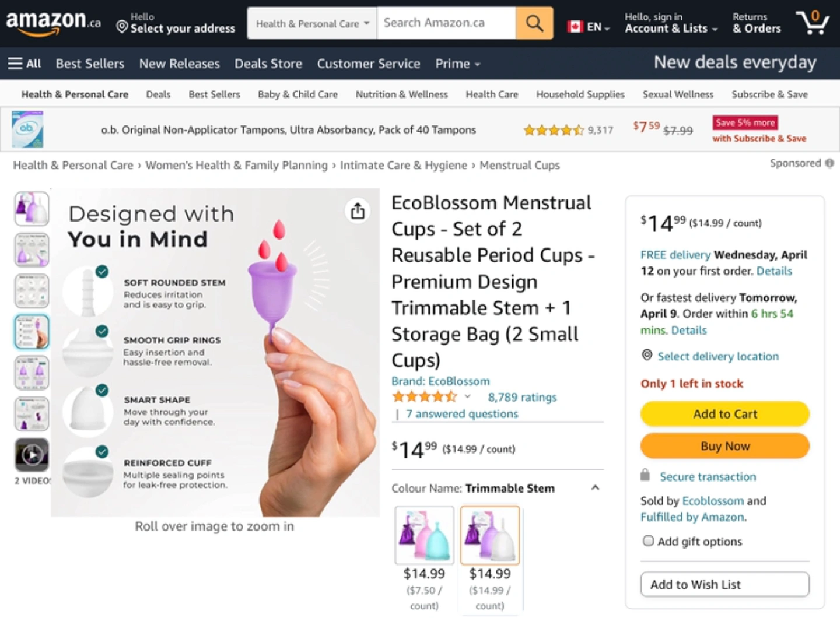
Task: Open the Health & Personal Care search dropdown
Action: tap(312, 23)
